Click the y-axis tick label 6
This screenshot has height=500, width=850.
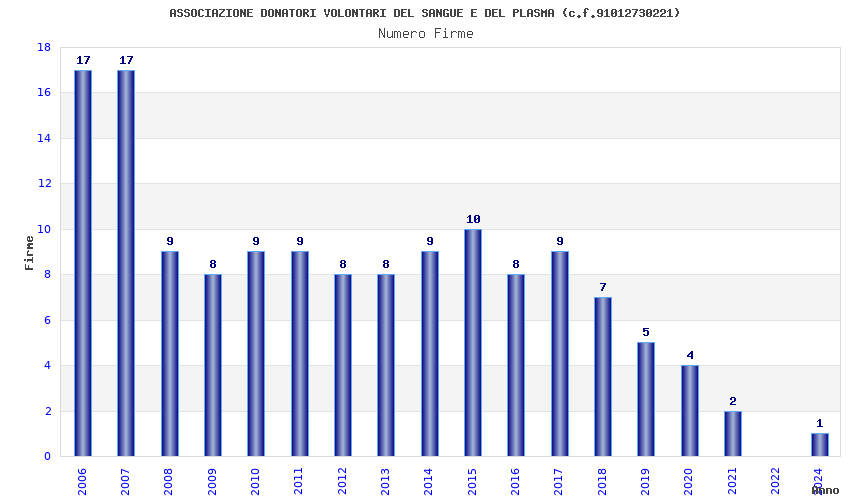48,320
